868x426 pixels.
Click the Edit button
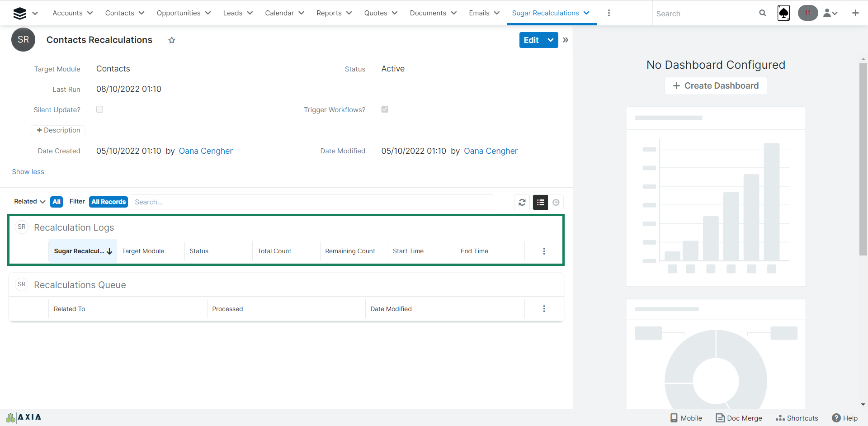pyautogui.click(x=531, y=40)
